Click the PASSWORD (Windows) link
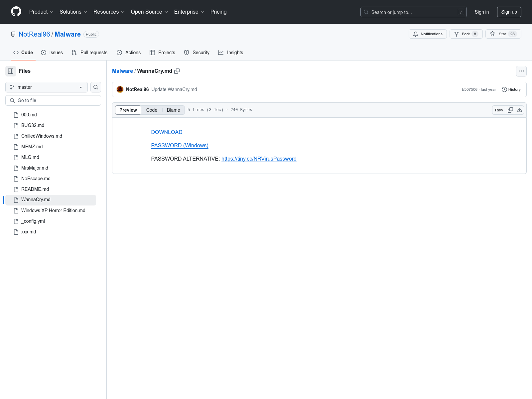The height and width of the screenshot is (399, 532). click(x=180, y=146)
